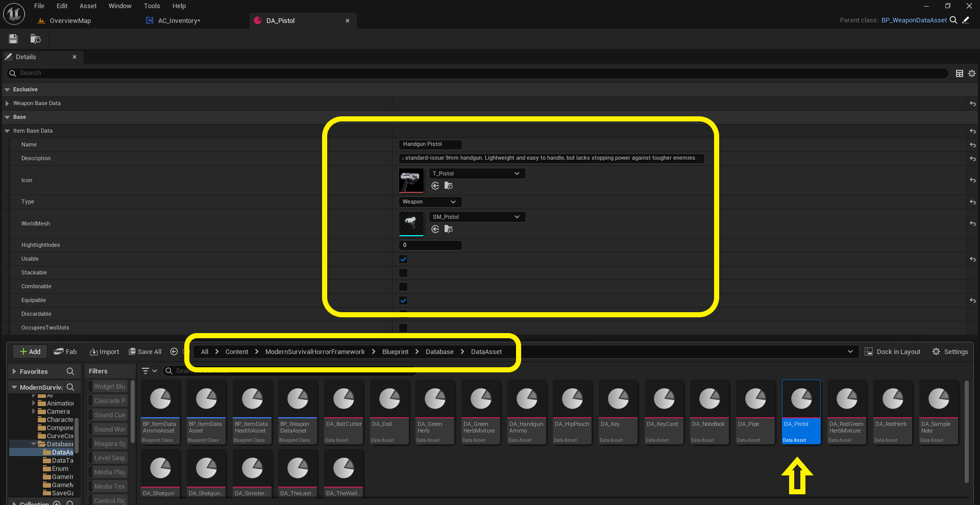The image size is (980, 505).
Task: Click the Save asset icon in toolbar
Action: 13,39
